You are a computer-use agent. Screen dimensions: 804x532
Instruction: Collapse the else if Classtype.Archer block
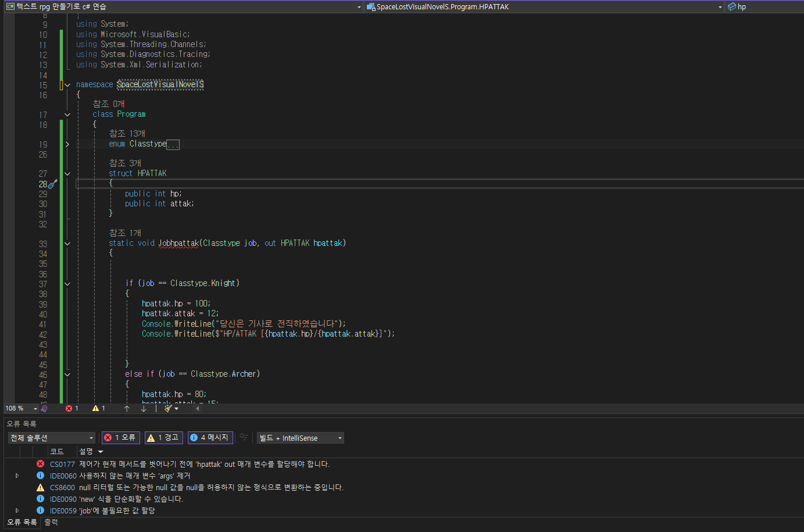(67, 374)
